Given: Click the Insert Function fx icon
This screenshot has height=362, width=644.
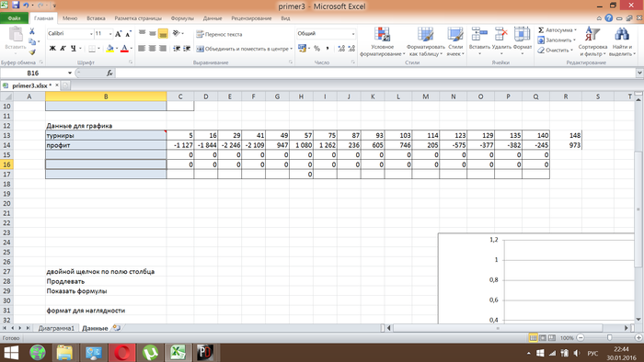Looking at the screenshot, I should [x=109, y=73].
